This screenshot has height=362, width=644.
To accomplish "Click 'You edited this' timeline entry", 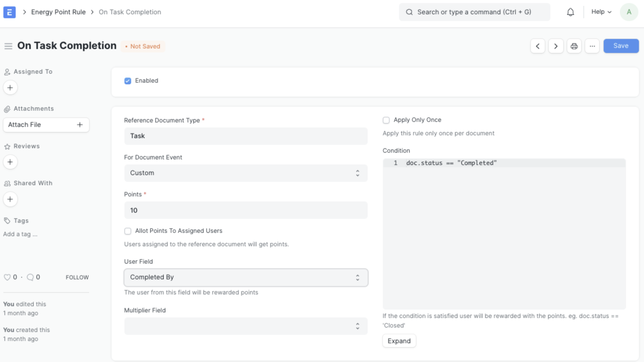I will click(x=25, y=308).
